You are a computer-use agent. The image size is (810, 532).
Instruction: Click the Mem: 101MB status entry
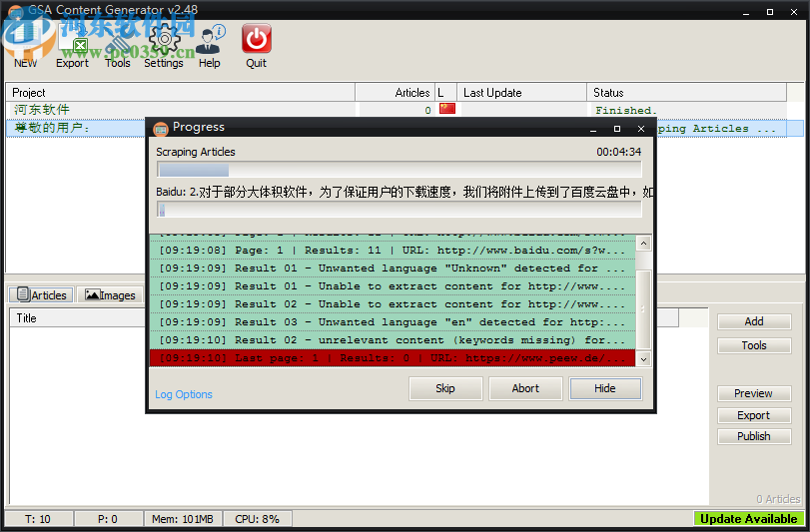[x=183, y=519]
